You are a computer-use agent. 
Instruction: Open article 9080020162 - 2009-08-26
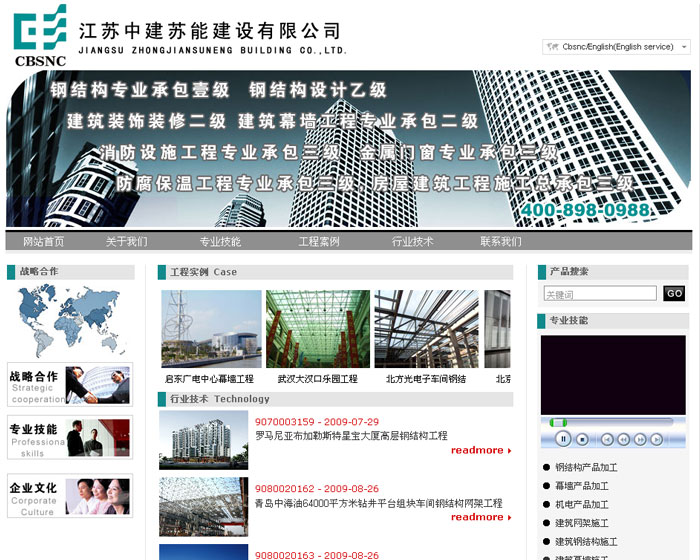317,489
